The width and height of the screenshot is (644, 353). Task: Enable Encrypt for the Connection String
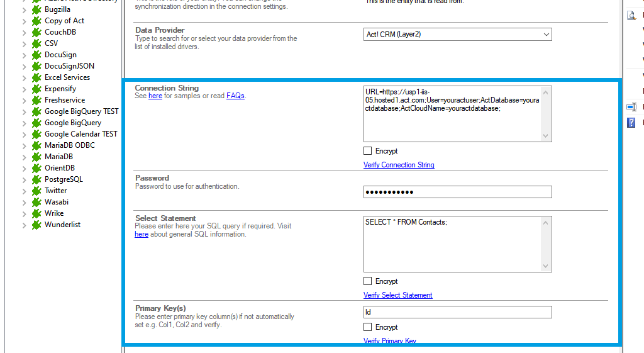point(368,151)
